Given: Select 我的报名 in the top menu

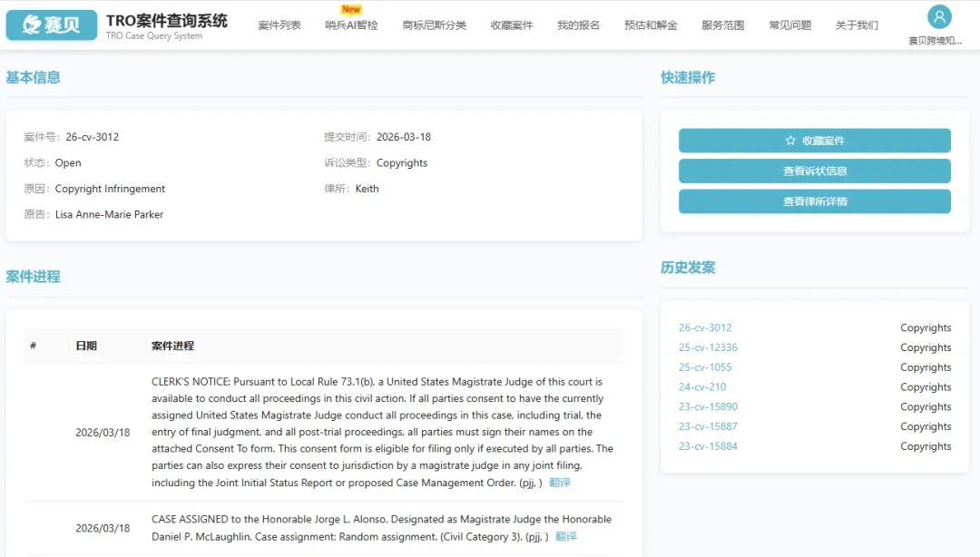Looking at the screenshot, I should 578,25.
